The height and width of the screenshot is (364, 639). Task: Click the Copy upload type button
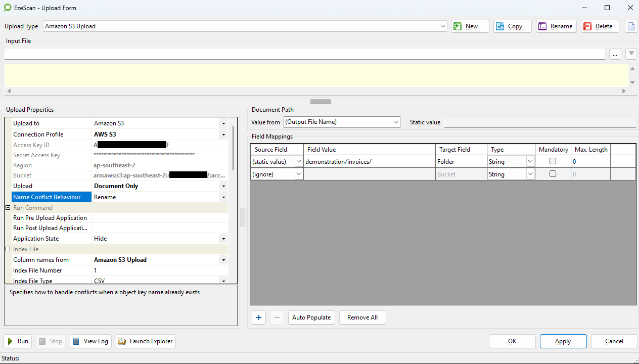(512, 26)
